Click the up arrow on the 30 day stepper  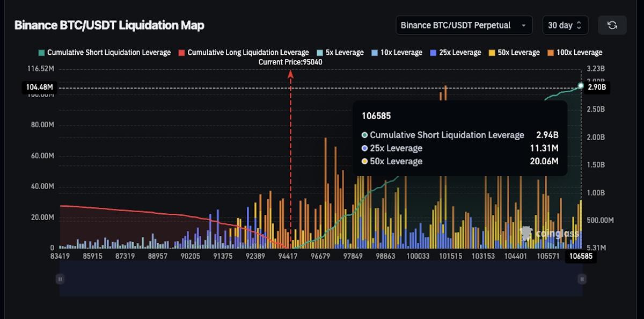pos(578,22)
